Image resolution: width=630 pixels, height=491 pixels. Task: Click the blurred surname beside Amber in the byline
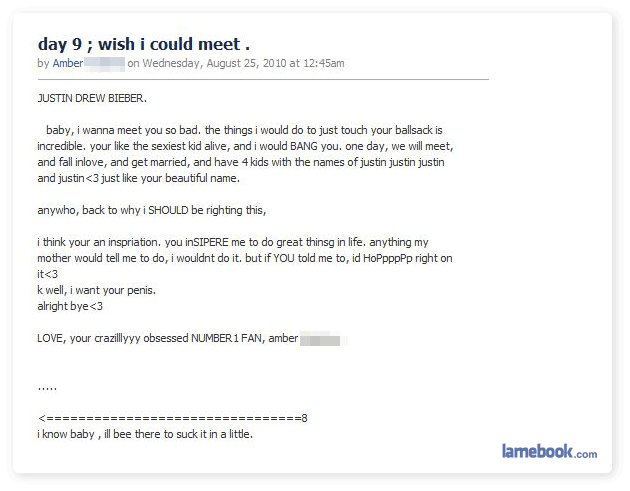(x=104, y=63)
